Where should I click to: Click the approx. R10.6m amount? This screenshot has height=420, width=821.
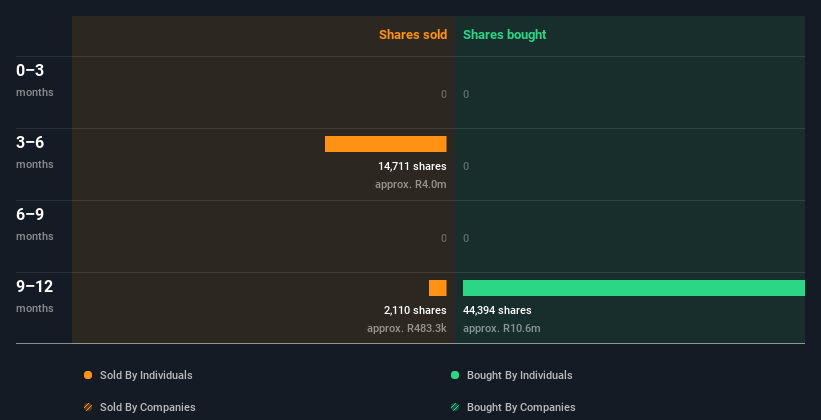click(502, 328)
